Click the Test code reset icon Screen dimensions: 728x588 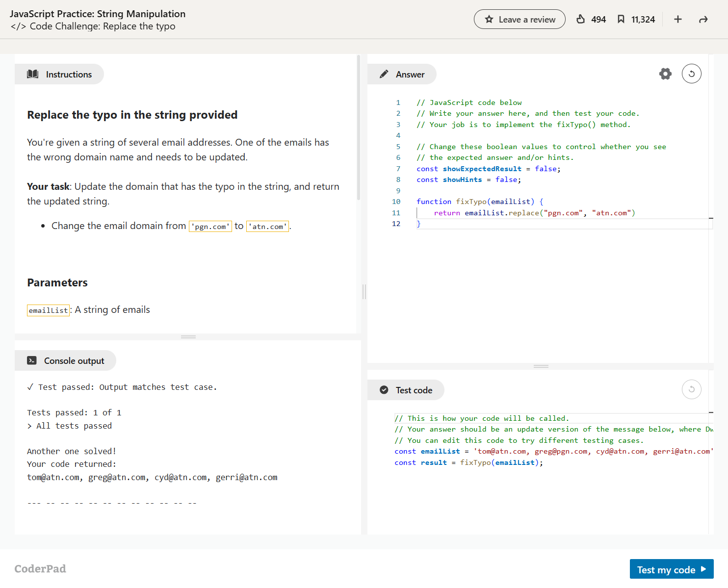pyautogui.click(x=691, y=390)
